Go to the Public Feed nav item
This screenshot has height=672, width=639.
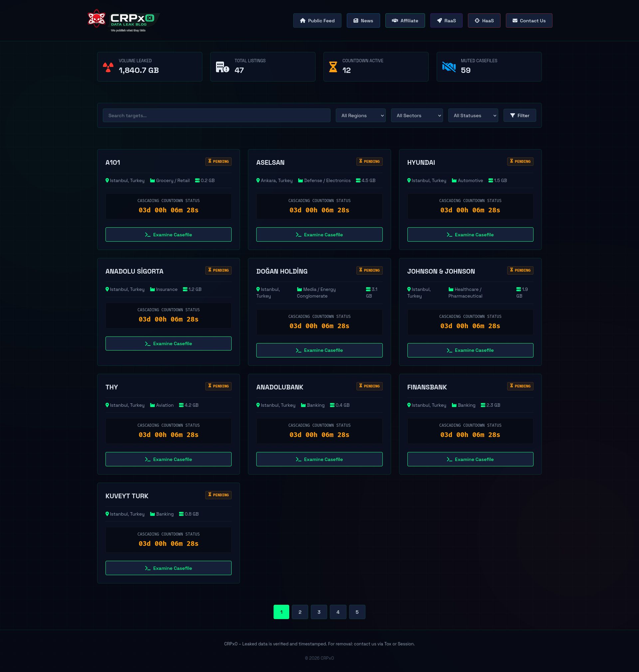click(317, 20)
